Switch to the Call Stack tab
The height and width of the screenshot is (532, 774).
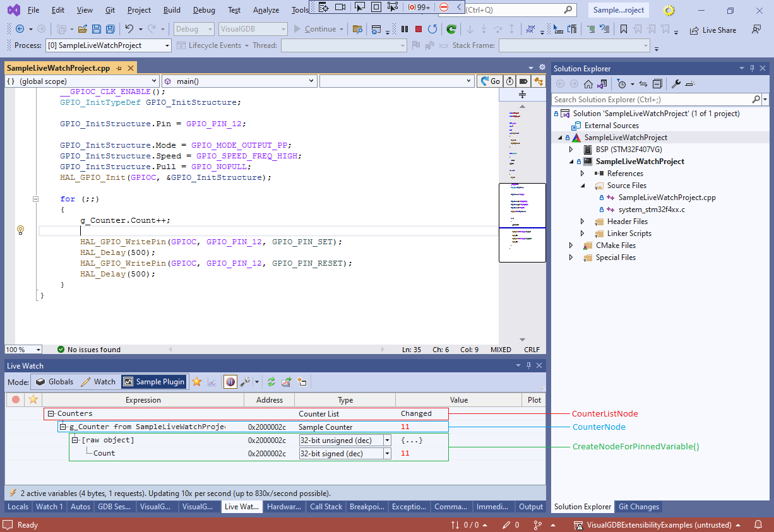click(326, 507)
